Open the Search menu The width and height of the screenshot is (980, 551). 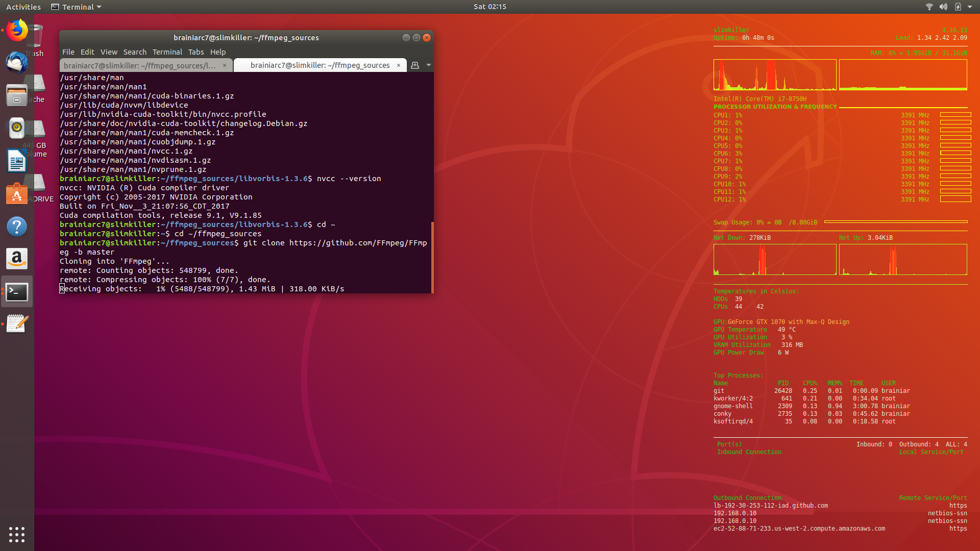tap(135, 52)
